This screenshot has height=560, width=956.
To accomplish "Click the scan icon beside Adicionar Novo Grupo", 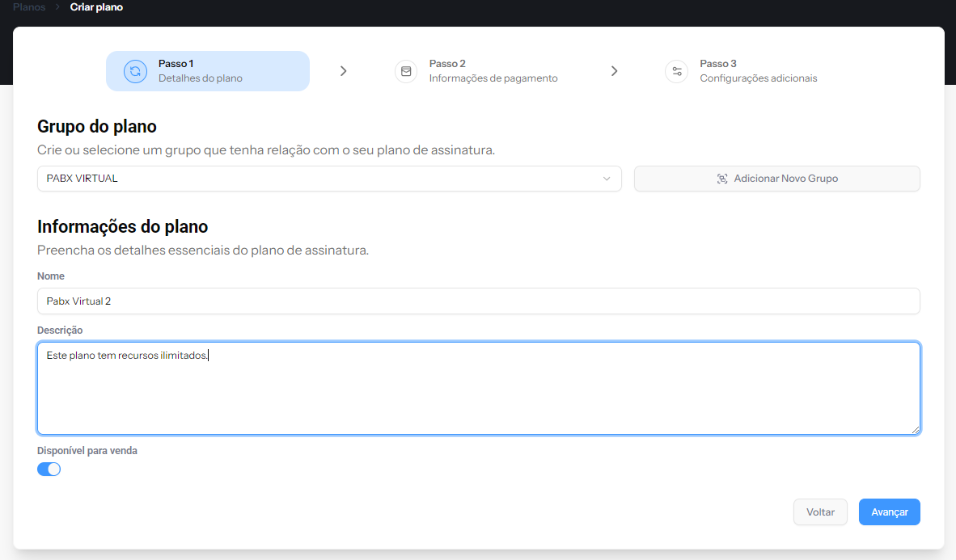I will (x=722, y=179).
